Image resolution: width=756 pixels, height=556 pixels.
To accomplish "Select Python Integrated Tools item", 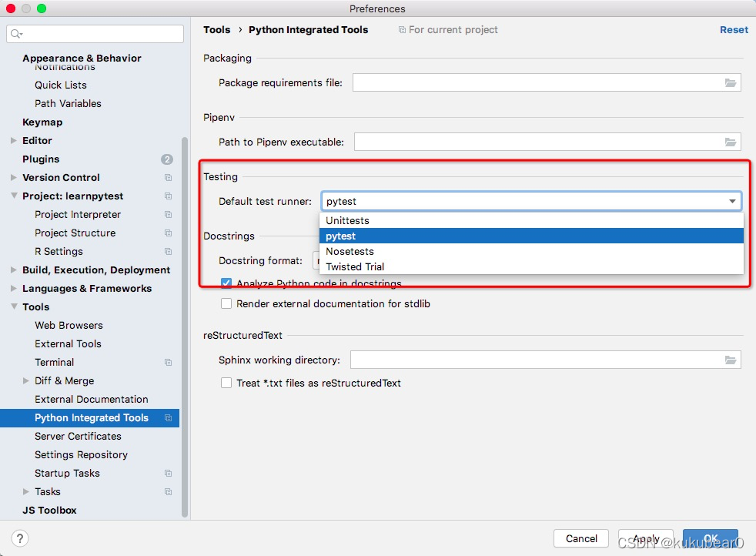I will (89, 417).
